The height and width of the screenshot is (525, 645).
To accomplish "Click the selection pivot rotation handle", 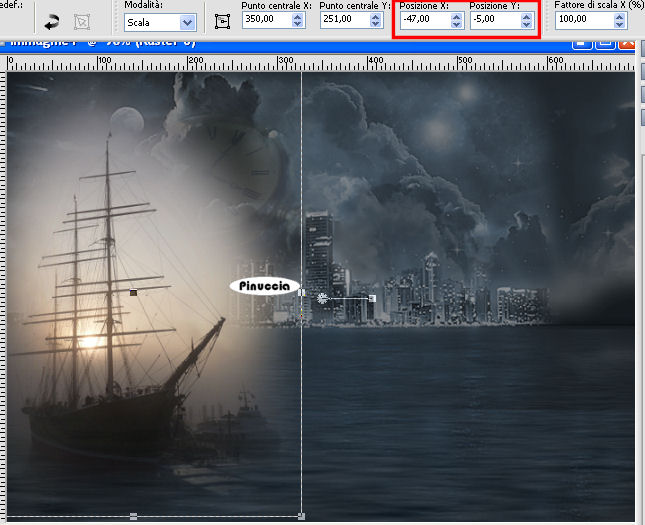I will (x=322, y=298).
